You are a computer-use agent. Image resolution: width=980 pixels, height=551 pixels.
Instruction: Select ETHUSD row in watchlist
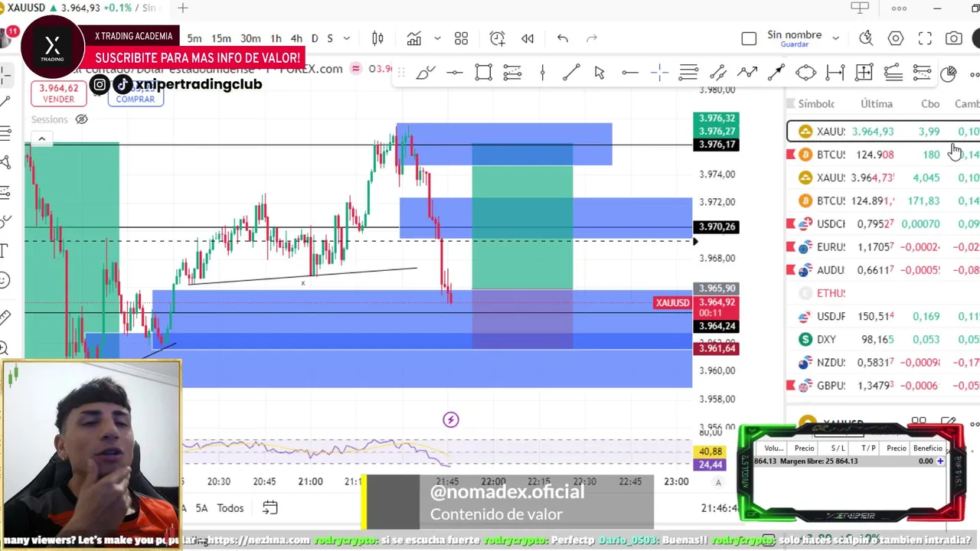pos(883,293)
